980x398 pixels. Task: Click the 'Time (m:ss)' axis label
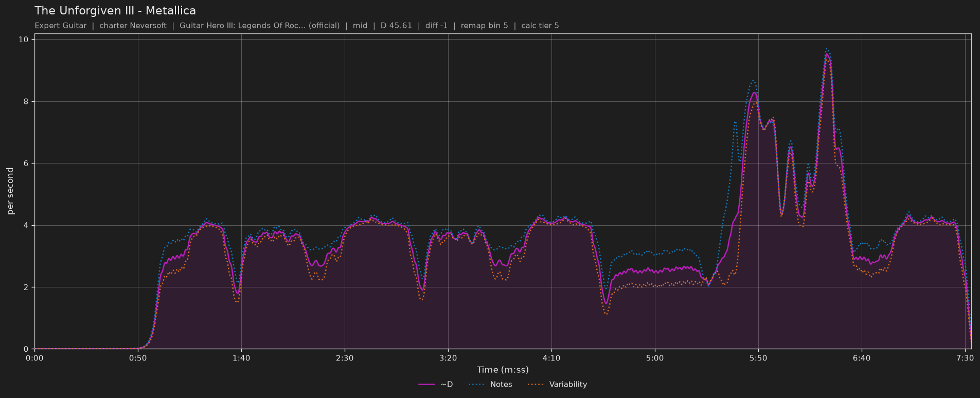[x=503, y=370]
